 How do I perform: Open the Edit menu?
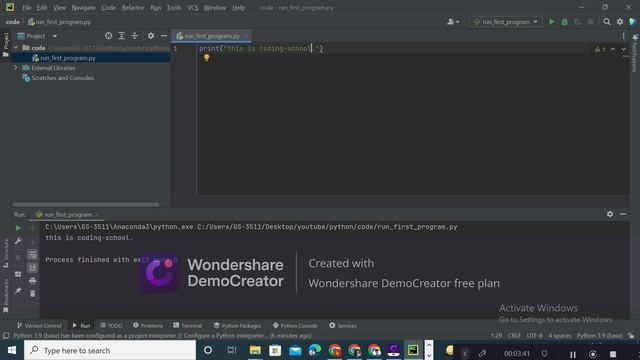coord(42,8)
